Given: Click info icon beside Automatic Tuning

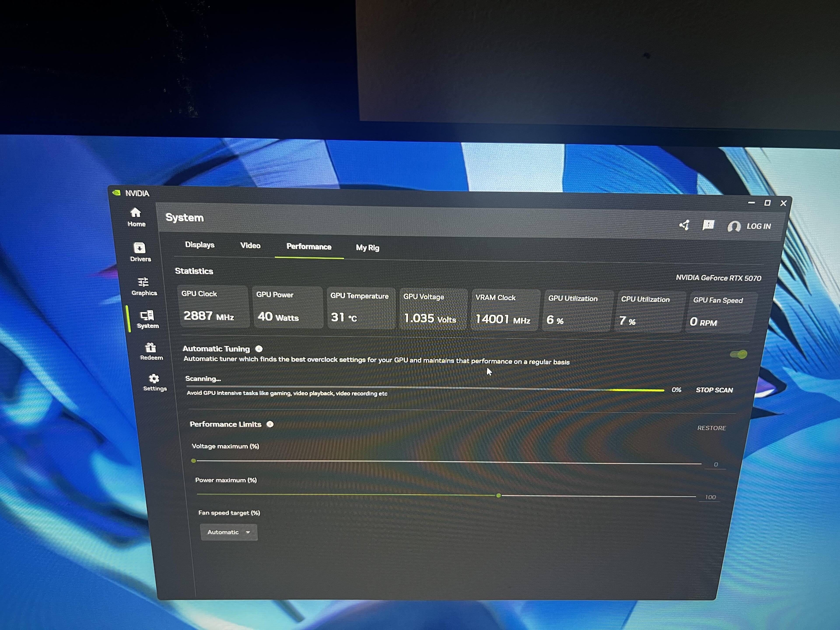Looking at the screenshot, I should pyautogui.click(x=259, y=349).
